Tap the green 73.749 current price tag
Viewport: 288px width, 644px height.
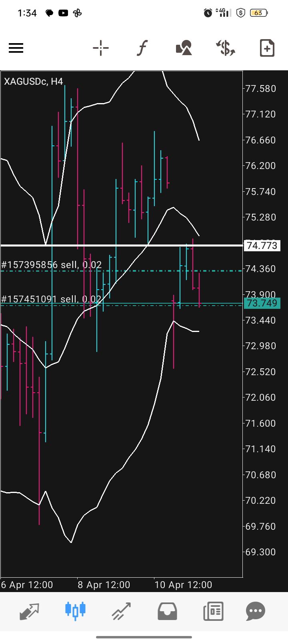pyautogui.click(x=262, y=303)
